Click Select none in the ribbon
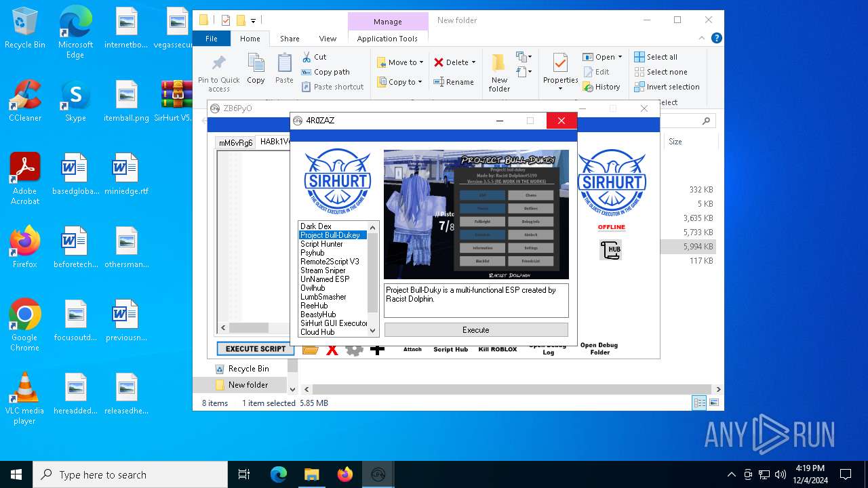Image resolution: width=868 pixels, height=488 pixels. pyautogui.click(x=660, y=72)
